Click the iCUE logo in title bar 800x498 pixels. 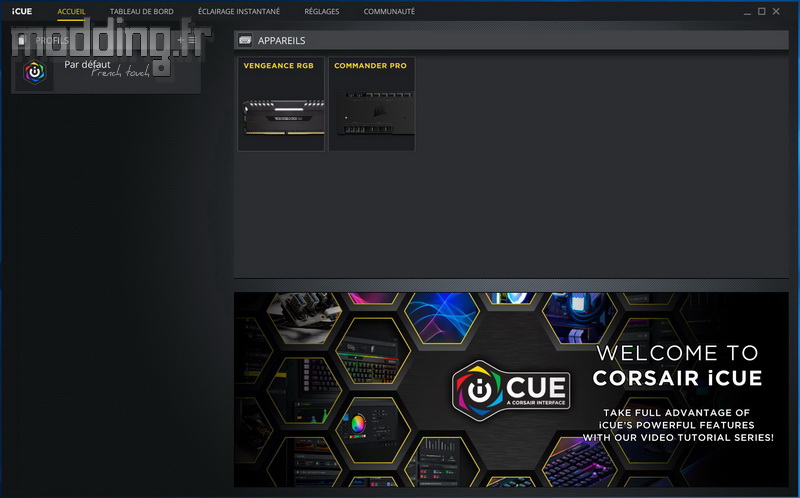[22, 11]
